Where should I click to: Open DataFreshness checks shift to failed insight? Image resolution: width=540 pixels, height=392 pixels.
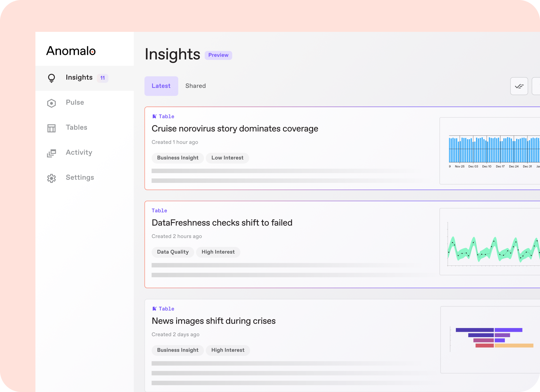222,223
